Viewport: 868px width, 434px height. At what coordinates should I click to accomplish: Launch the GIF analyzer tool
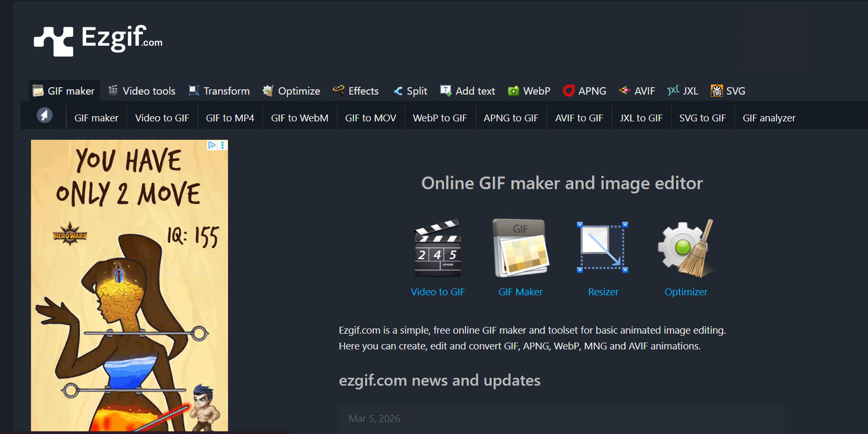769,118
